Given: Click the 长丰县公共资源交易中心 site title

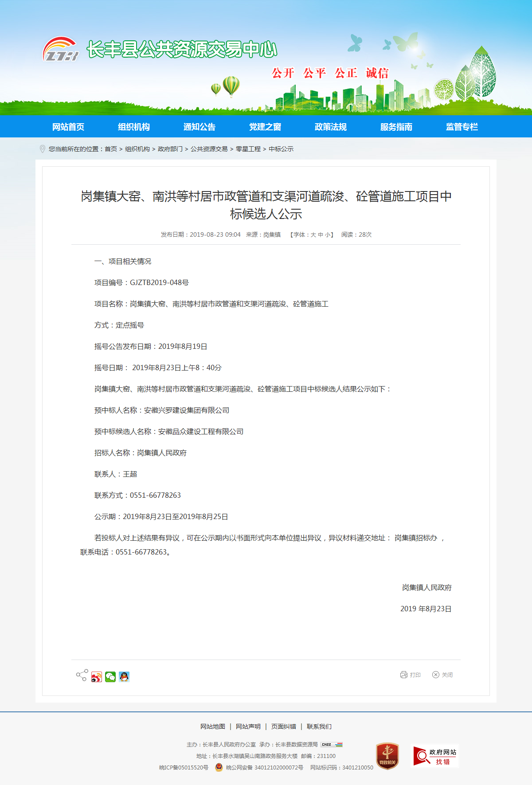Looking at the screenshot, I should tap(182, 49).
